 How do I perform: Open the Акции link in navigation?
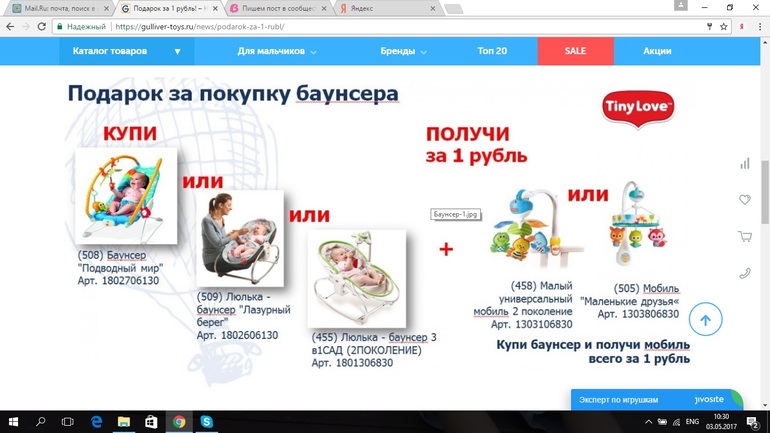coord(657,51)
